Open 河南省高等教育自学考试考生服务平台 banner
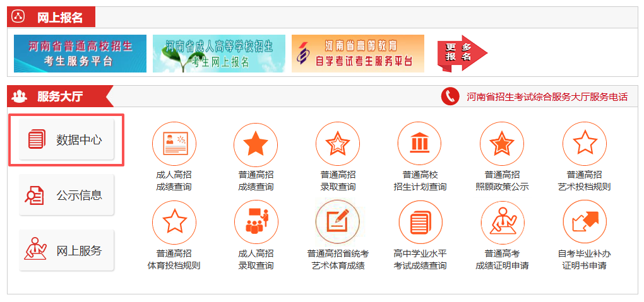 click(x=357, y=54)
